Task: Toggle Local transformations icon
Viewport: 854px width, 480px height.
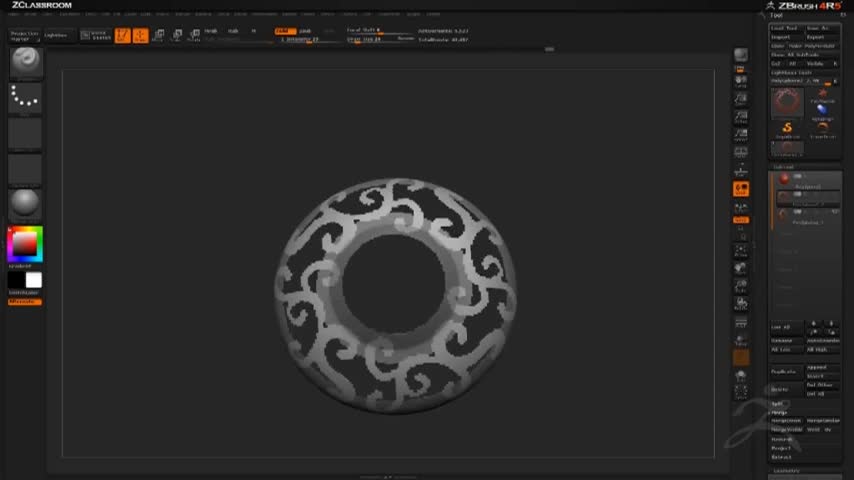Action: 741,189
